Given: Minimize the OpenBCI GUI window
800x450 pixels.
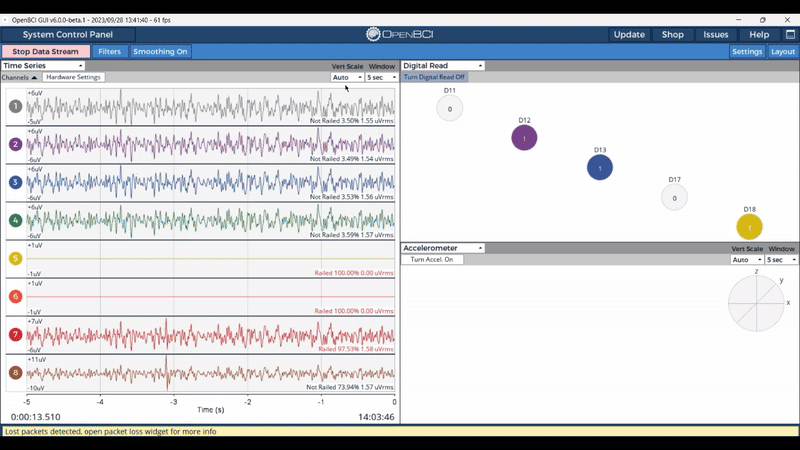Looking at the screenshot, I should (x=738, y=20).
